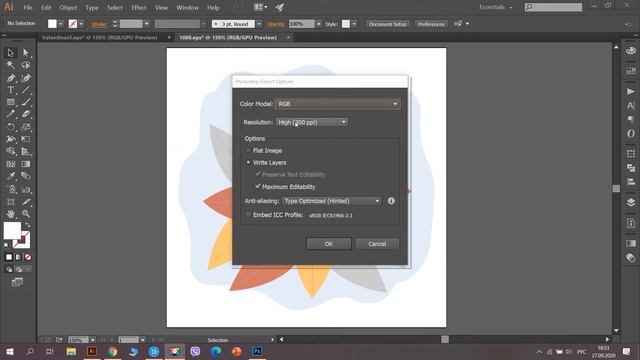Enable Embed ICC Profile checkbox

point(248,215)
